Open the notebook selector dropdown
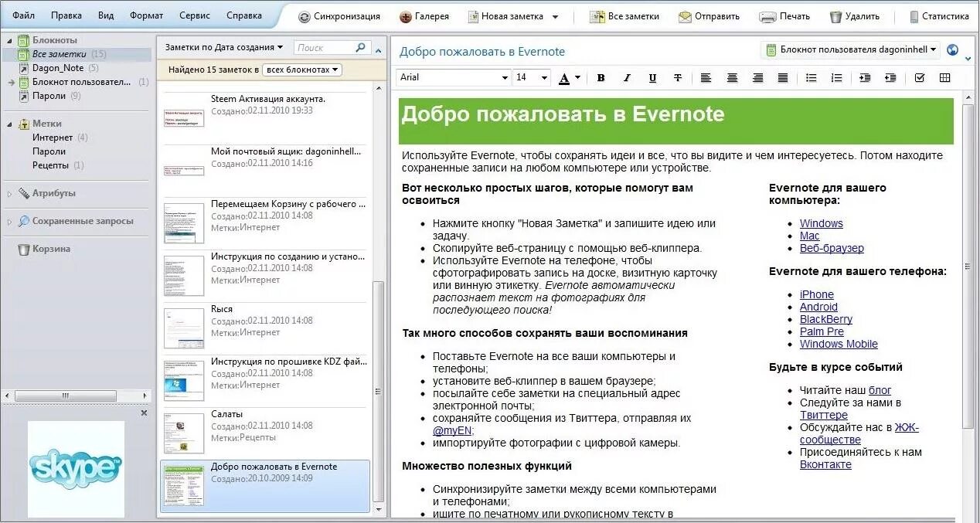 [x=850, y=50]
